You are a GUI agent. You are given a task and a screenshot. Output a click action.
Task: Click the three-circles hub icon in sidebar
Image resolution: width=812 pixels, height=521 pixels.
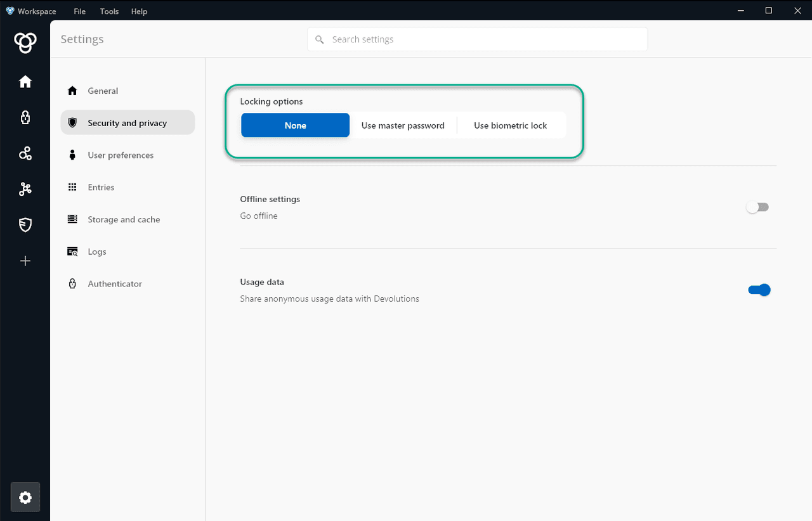click(x=25, y=153)
